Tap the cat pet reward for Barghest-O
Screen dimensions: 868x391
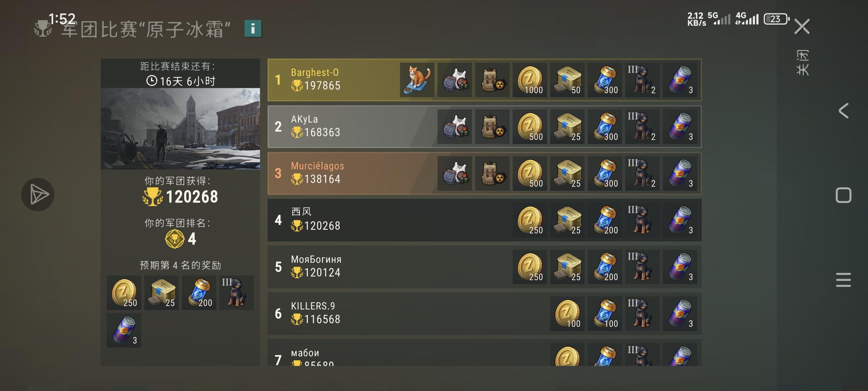(417, 80)
